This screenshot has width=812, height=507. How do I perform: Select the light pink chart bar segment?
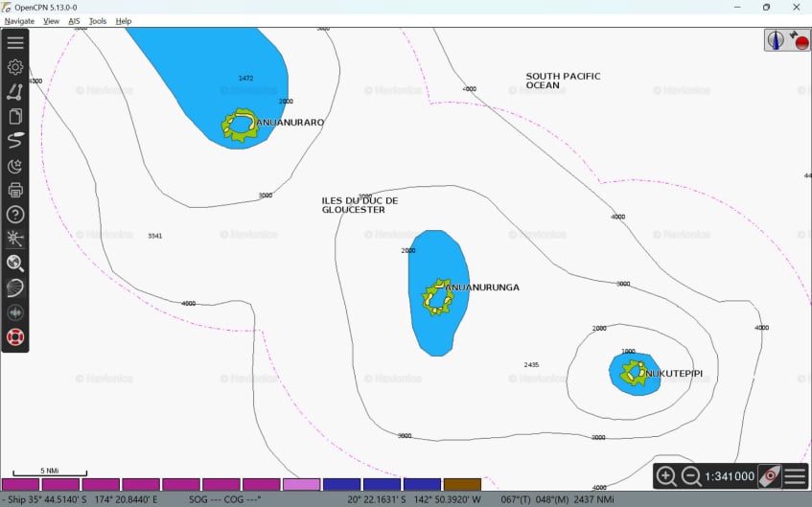click(x=302, y=485)
